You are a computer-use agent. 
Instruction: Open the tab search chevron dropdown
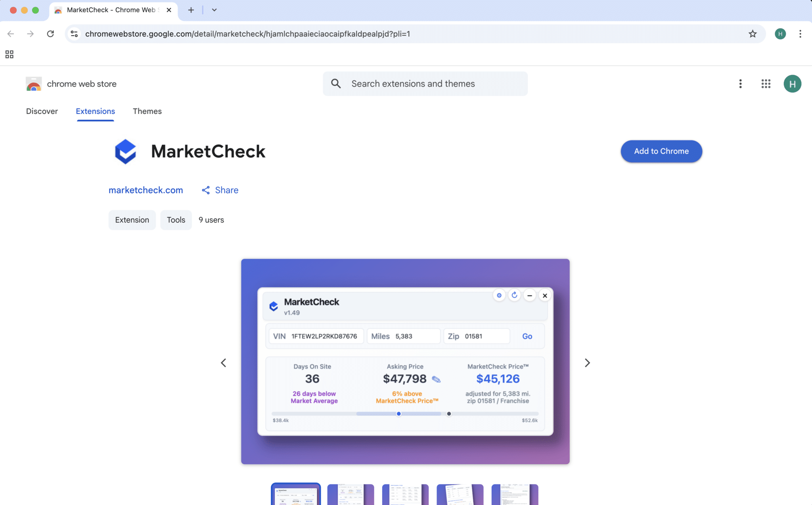point(214,10)
